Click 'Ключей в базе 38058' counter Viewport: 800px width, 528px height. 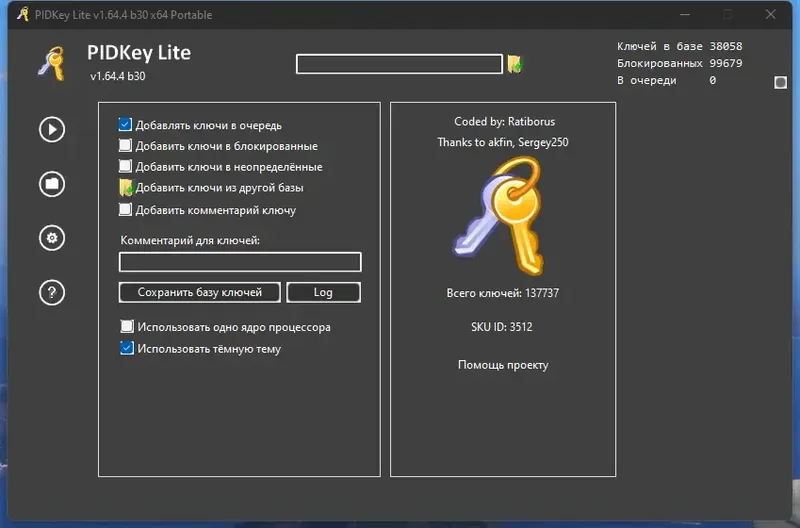tap(680, 46)
